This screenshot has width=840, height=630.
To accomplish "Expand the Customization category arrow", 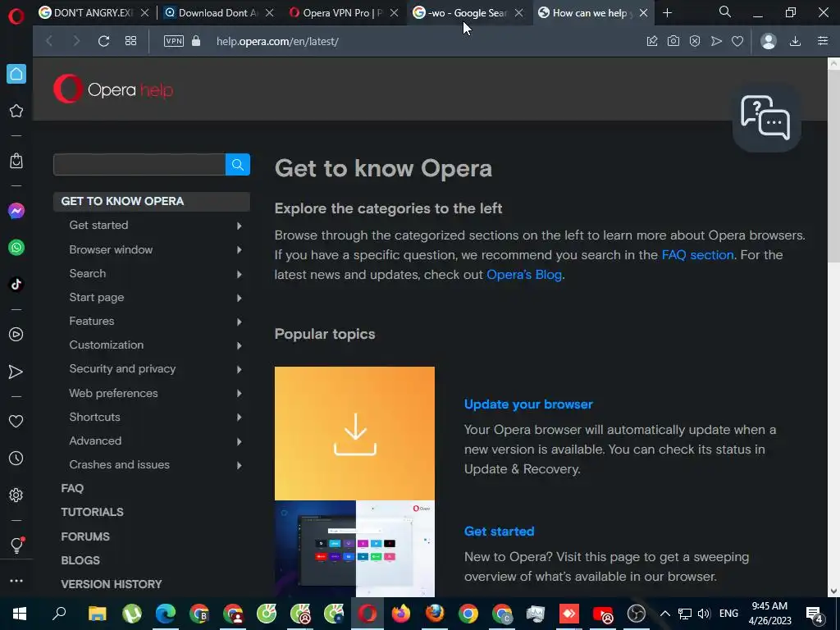I will tap(239, 345).
